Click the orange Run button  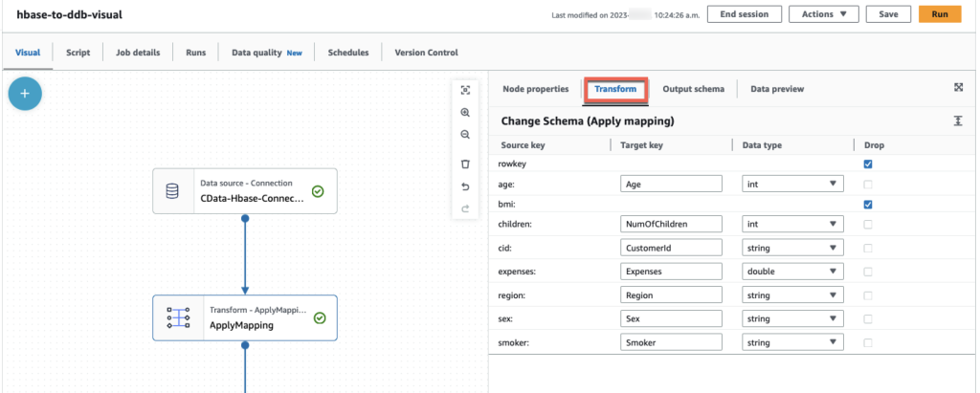[x=940, y=13]
